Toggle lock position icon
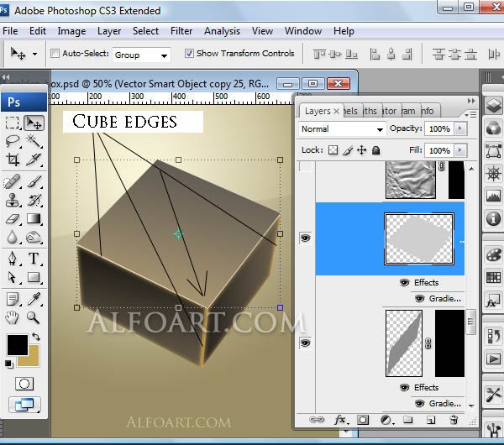Viewport: 504px width, 445px height. (362, 150)
